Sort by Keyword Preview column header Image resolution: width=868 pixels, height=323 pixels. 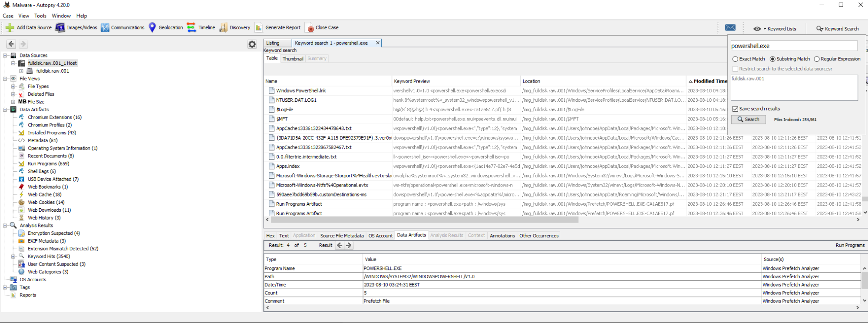(456, 81)
